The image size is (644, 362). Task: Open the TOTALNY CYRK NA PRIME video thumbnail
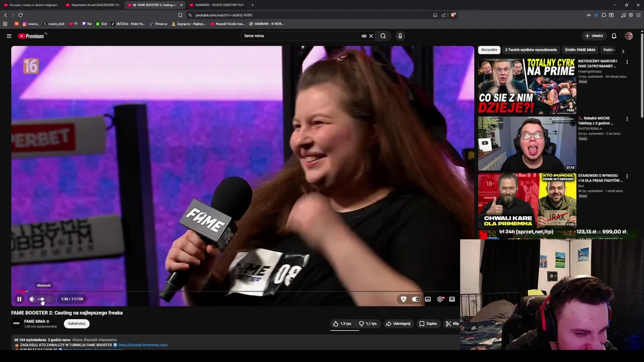pos(527,86)
